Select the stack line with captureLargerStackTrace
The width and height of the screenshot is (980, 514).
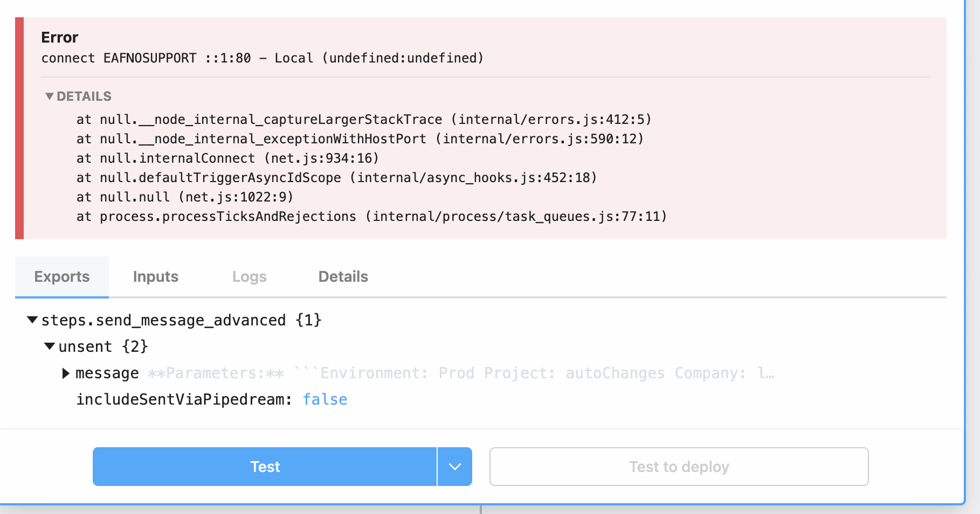pos(364,120)
